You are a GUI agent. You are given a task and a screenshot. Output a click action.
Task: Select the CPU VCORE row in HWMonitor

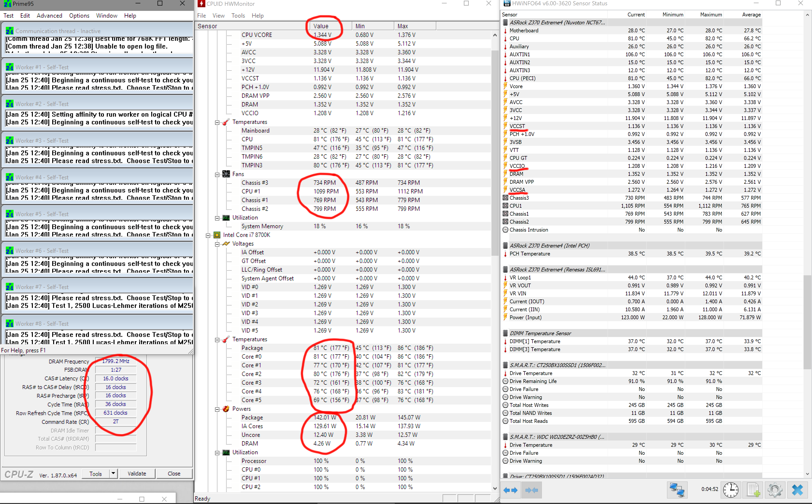[257, 35]
